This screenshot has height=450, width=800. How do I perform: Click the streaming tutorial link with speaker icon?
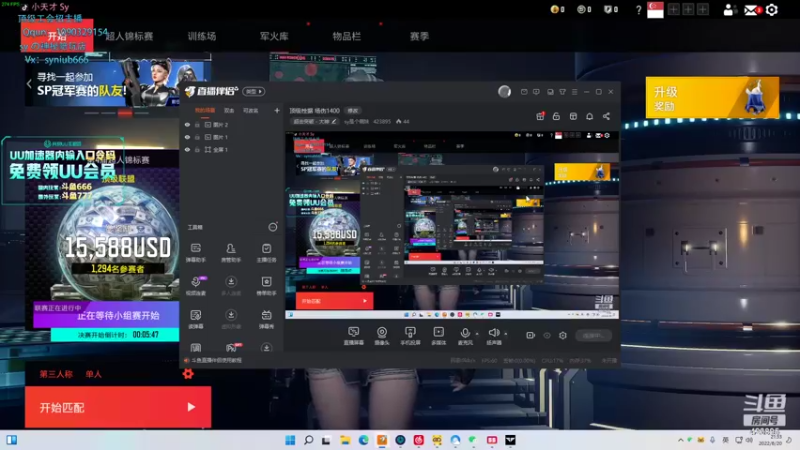(213, 360)
